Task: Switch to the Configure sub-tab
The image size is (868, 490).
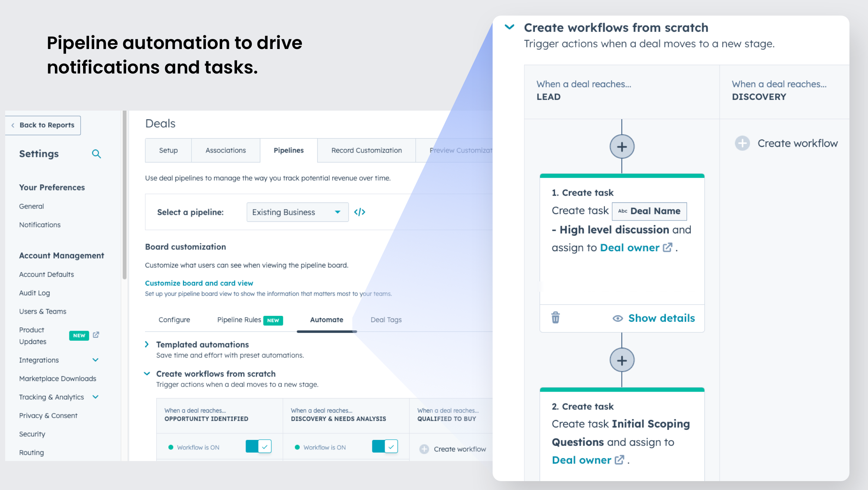Action: point(174,320)
